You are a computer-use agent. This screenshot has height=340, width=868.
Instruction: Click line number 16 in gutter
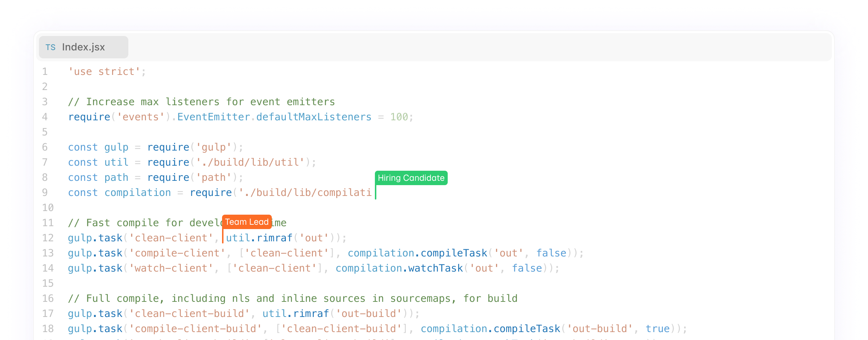(48, 299)
